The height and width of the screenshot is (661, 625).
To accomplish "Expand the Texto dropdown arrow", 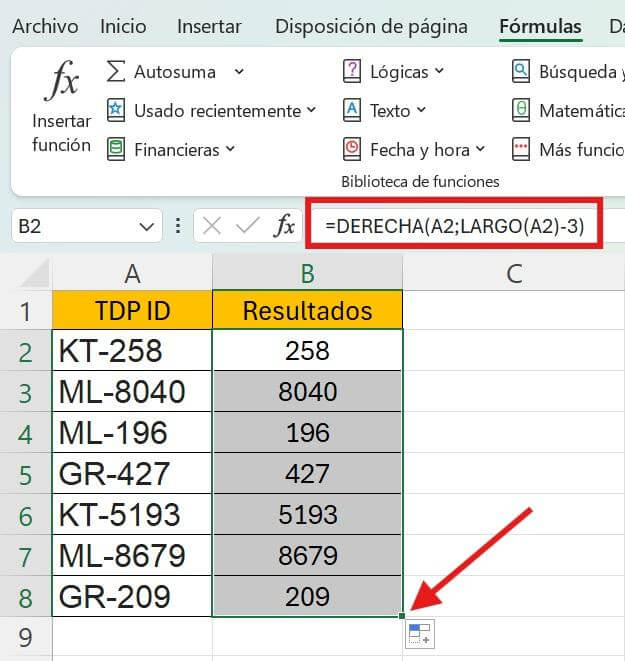I will [x=421, y=110].
